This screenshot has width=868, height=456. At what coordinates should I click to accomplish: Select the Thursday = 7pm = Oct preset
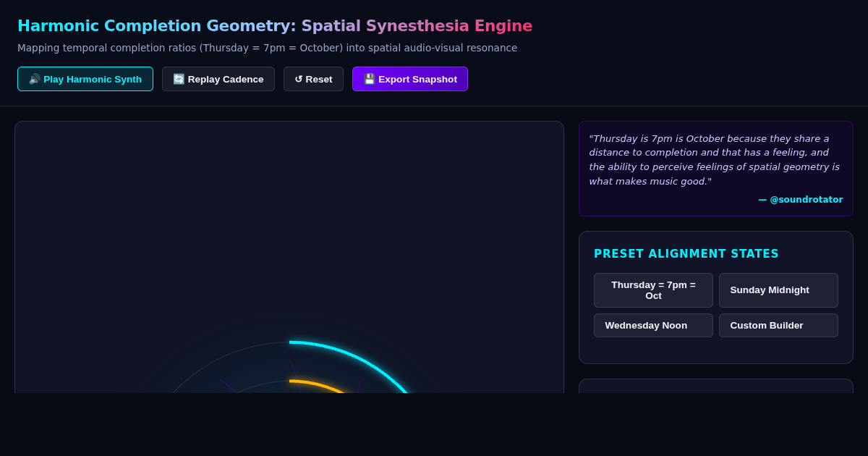(653, 290)
